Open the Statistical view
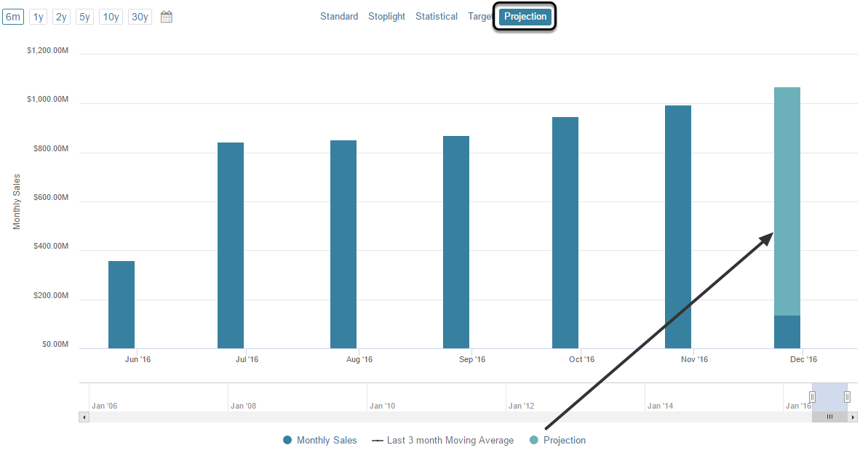Image resolution: width=868 pixels, height=461 pixels. point(437,16)
